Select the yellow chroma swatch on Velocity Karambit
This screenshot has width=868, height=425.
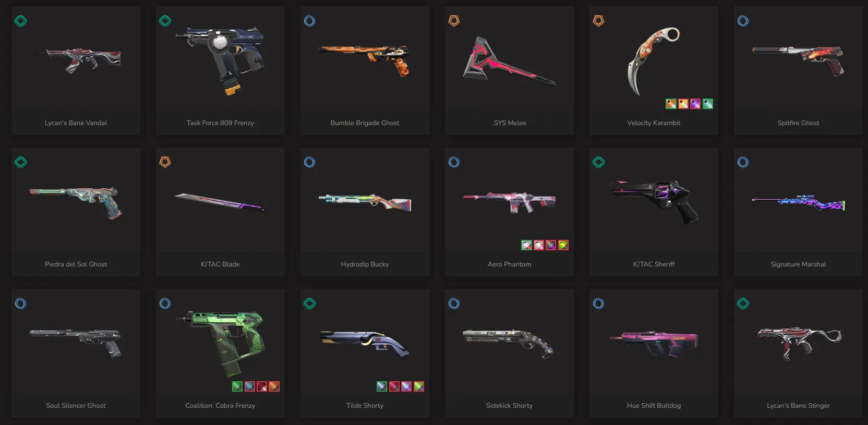[683, 104]
